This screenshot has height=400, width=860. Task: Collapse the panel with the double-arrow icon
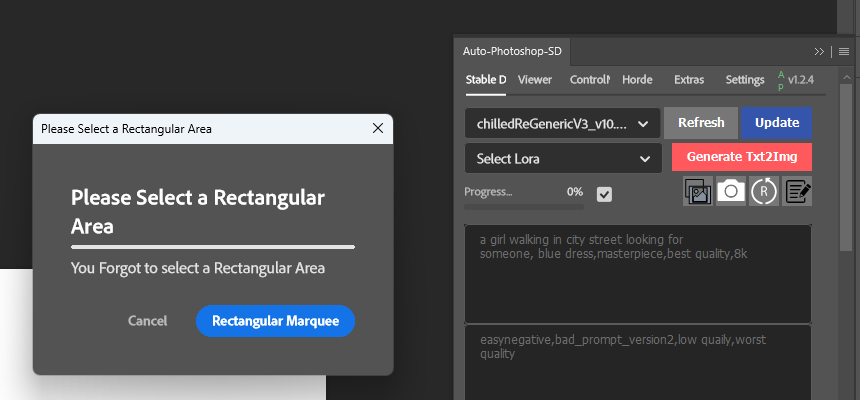pyautogui.click(x=819, y=52)
